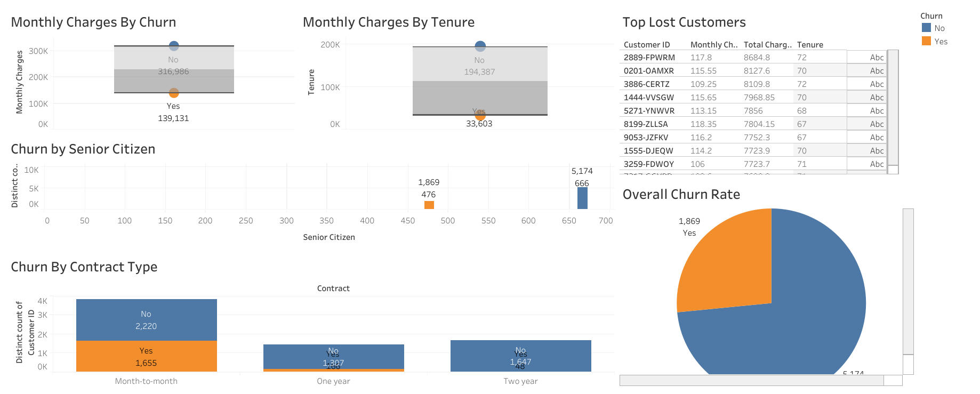Select the blue No circle mark in Monthly Charges By Churn
Screen dimensions: 980x394
tap(174, 46)
